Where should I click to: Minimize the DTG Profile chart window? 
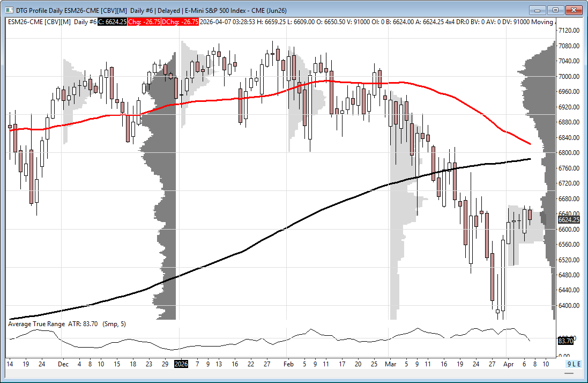[538, 10]
